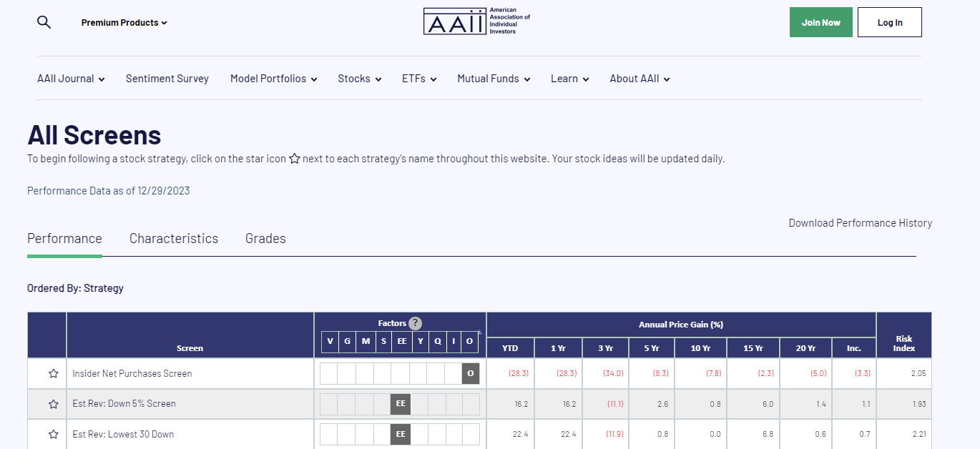Image resolution: width=980 pixels, height=449 pixels.
Task: Click the (11.9) 3 Yr value
Action: [x=615, y=434]
